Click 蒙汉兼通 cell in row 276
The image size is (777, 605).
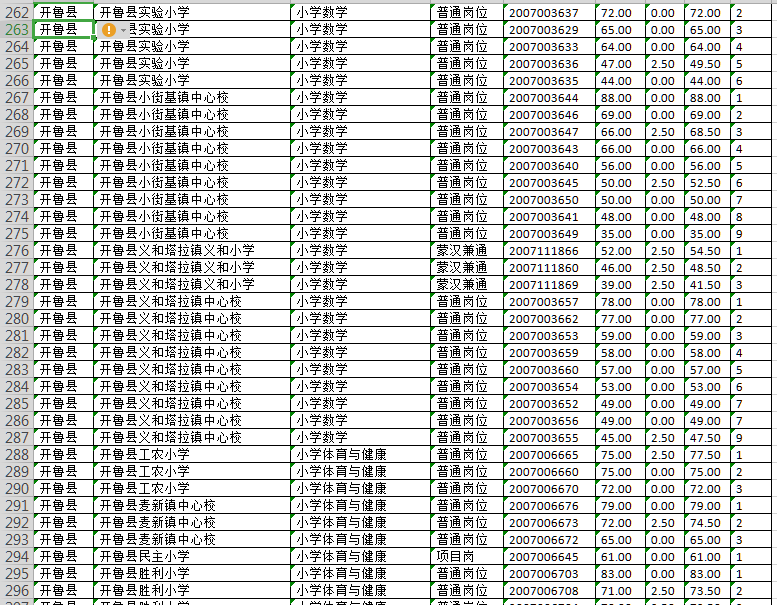(466, 251)
